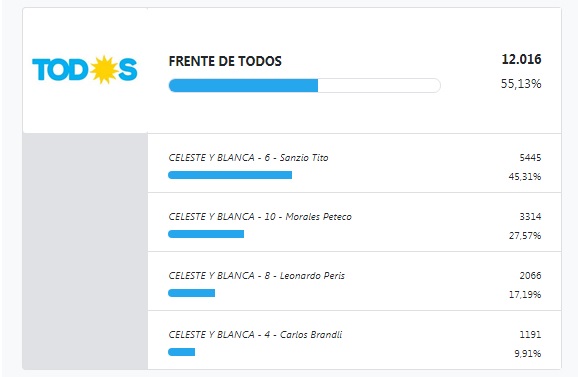Open the Morales Peteco list entry
This screenshot has height=377, width=578.
click(x=355, y=222)
